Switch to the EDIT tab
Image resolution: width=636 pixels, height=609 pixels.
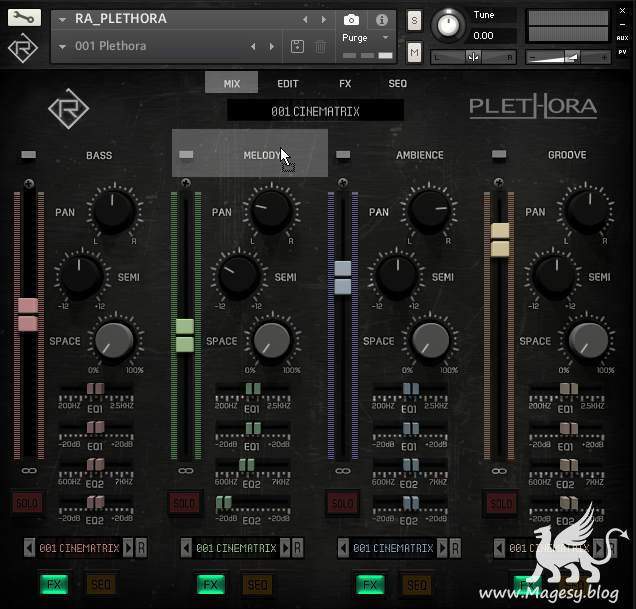[288, 84]
